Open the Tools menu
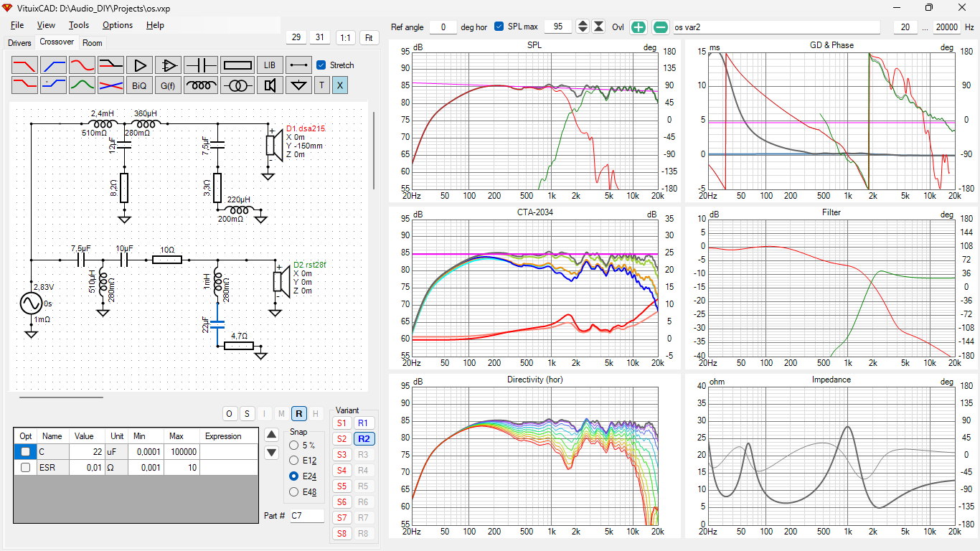The image size is (980, 551). (x=79, y=25)
